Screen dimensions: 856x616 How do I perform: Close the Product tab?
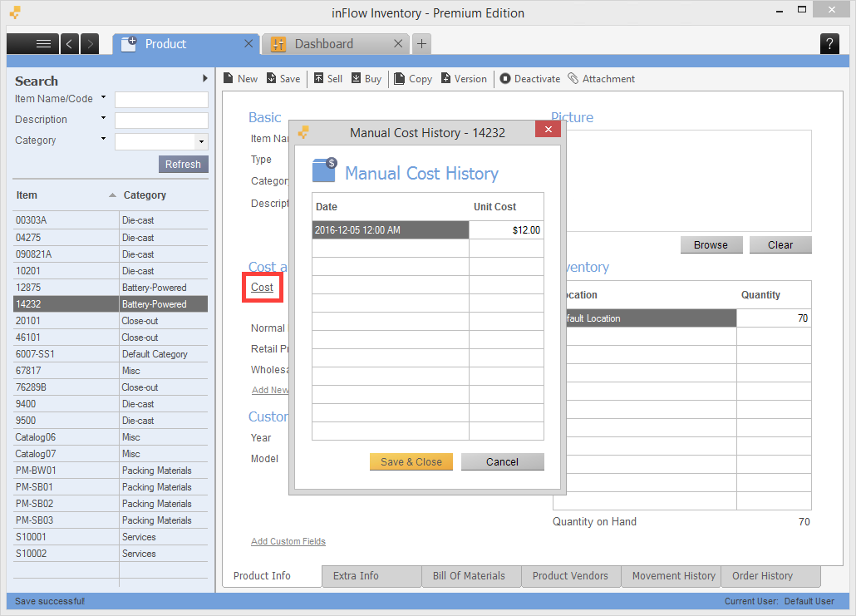pos(248,44)
